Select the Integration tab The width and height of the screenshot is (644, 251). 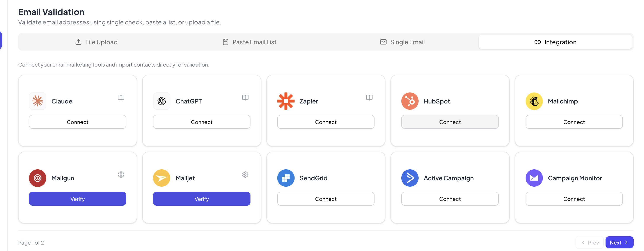[x=555, y=42]
